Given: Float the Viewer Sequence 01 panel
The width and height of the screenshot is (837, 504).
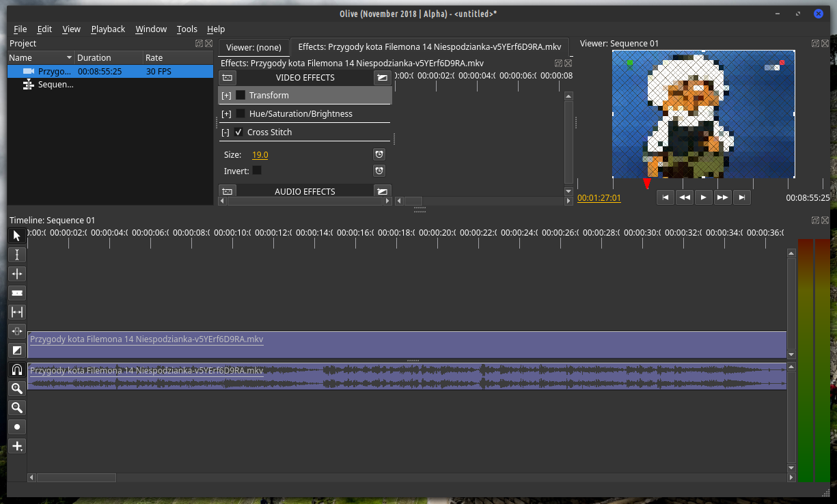Looking at the screenshot, I should tap(815, 43).
